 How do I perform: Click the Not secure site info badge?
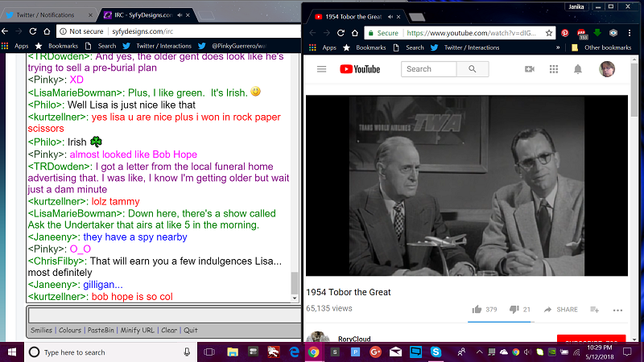81,31
